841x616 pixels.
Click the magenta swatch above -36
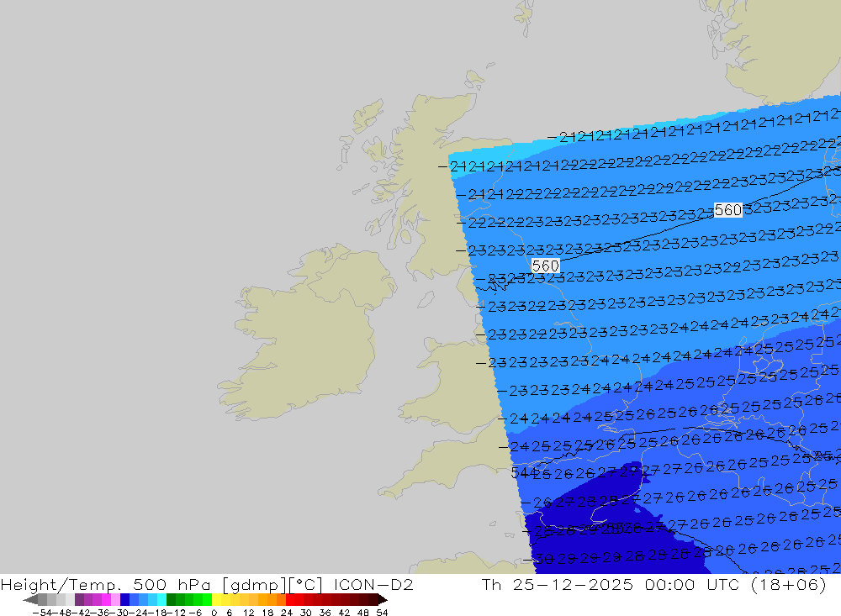(x=106, y=599)
